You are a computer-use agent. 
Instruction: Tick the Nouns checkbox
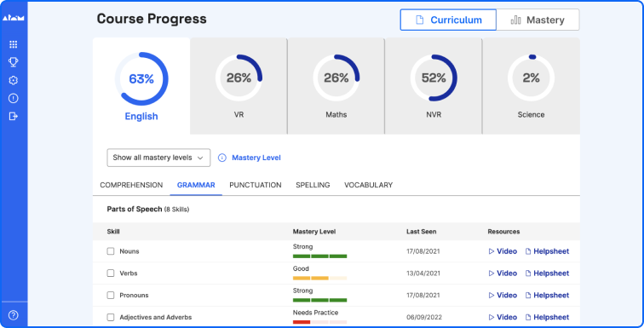(111, 251)
